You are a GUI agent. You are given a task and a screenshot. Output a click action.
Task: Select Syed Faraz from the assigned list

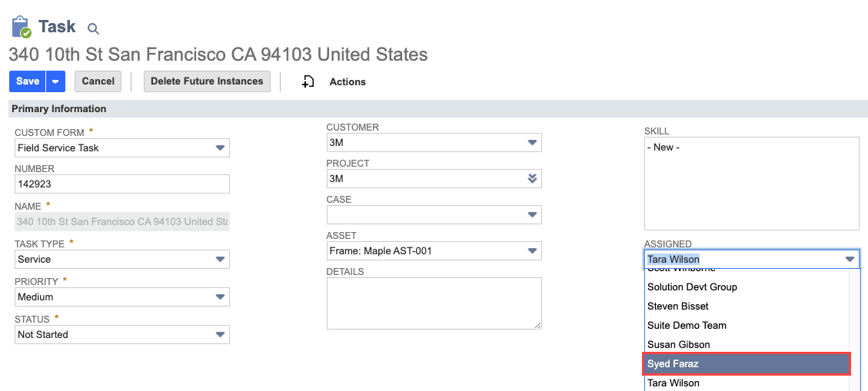coord(746,363)
